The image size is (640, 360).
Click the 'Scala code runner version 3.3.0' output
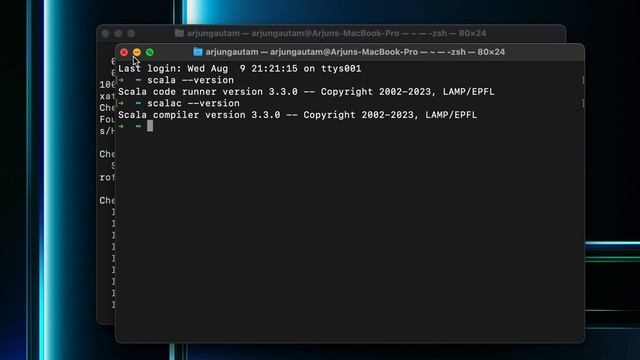(306, 92)
